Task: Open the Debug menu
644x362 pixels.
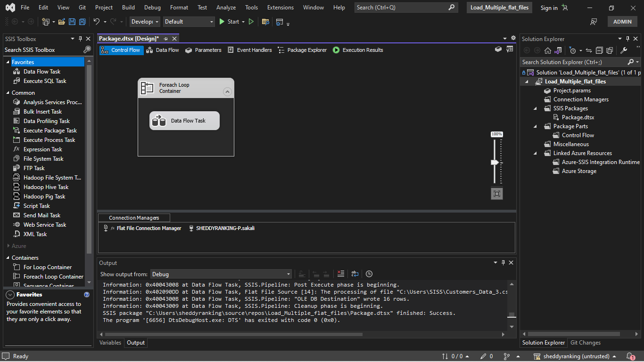Action: (152, 8)
